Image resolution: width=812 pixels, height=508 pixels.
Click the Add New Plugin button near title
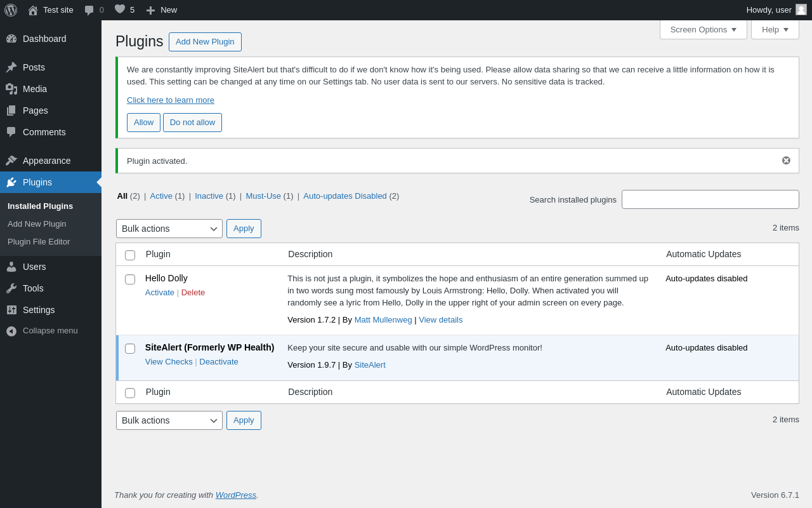tap(205, 42)
